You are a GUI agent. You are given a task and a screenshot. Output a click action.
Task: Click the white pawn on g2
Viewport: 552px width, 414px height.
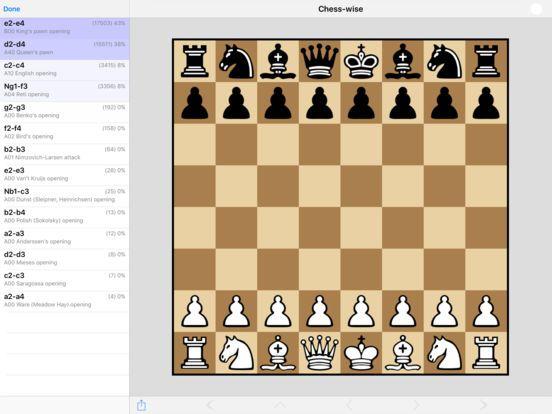tap(445, 311)
